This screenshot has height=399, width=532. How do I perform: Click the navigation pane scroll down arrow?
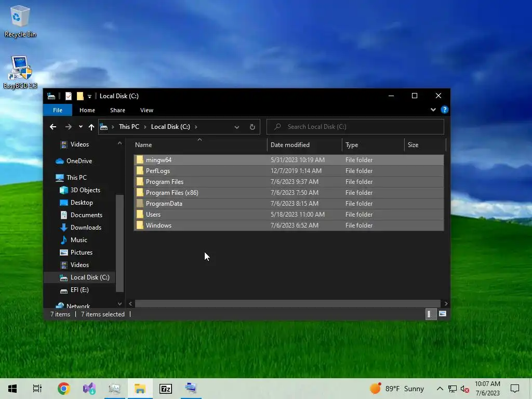pyautogui.click(x=119, y=303)
